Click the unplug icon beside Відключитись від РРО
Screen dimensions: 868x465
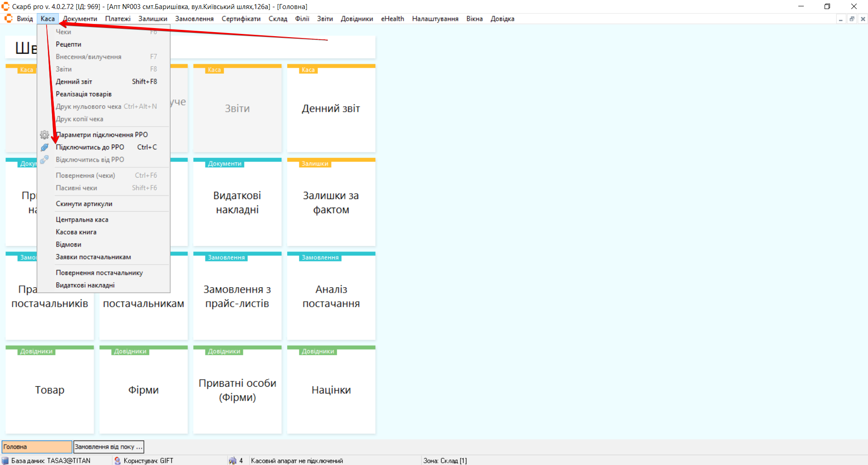tap(44, 160)
